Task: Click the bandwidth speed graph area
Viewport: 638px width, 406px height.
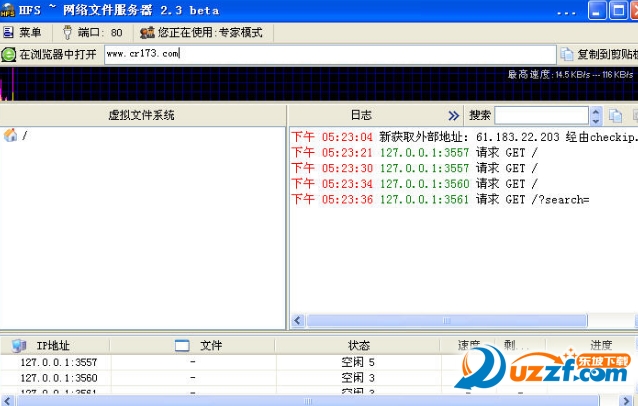Action: pos(300,84)
